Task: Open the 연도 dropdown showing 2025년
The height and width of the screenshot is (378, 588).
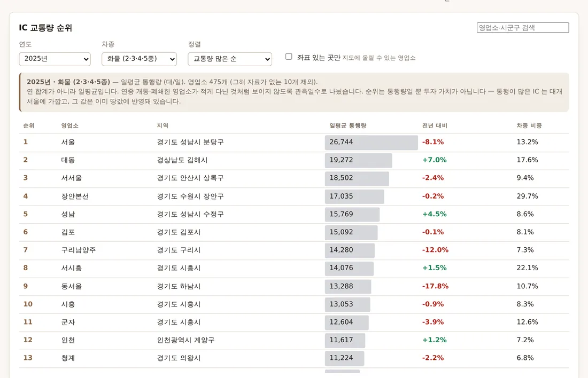Action: [x=55, y=59]
